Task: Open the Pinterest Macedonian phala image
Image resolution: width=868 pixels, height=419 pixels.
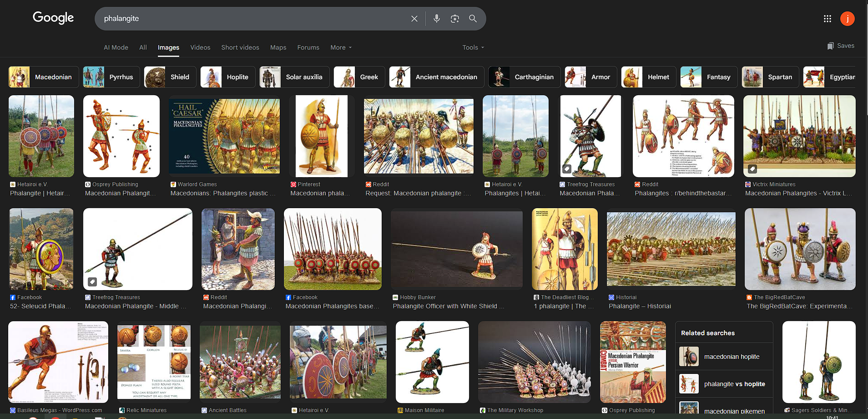Action: (322, 136)
